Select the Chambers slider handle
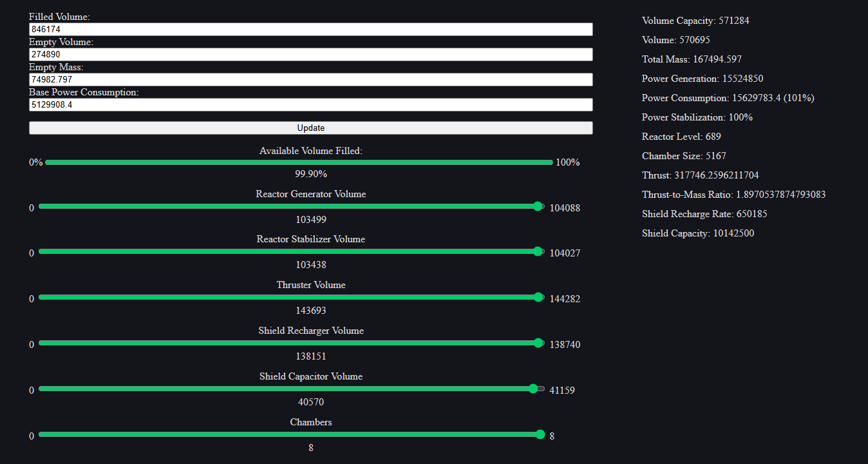Viewport: 868px width, 464px height. (540, 434)
